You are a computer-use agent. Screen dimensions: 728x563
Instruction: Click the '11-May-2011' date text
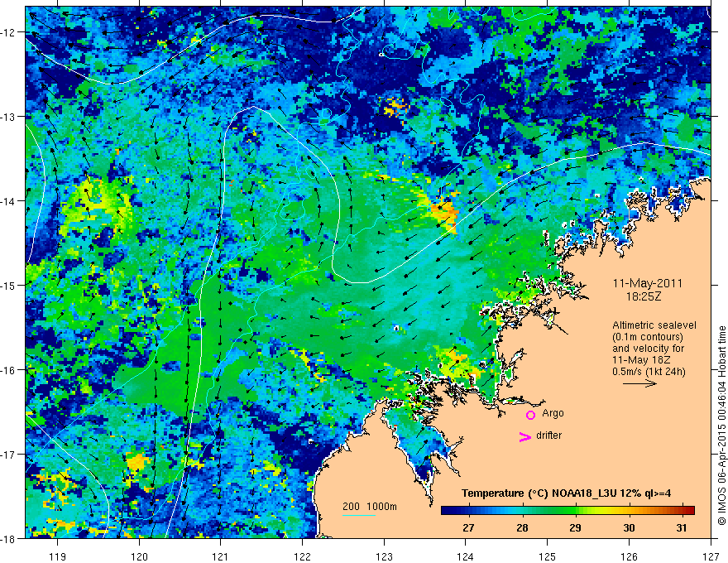point(648,283)
